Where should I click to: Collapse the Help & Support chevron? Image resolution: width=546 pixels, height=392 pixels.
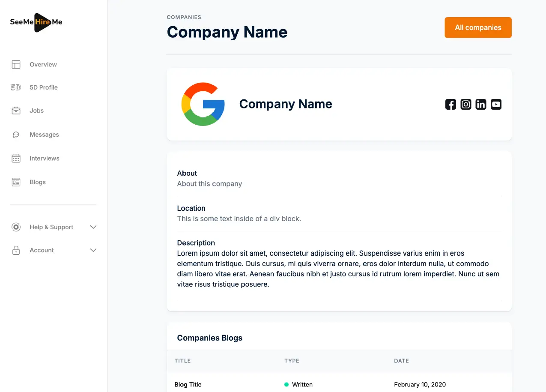click(x=93, y=227)
